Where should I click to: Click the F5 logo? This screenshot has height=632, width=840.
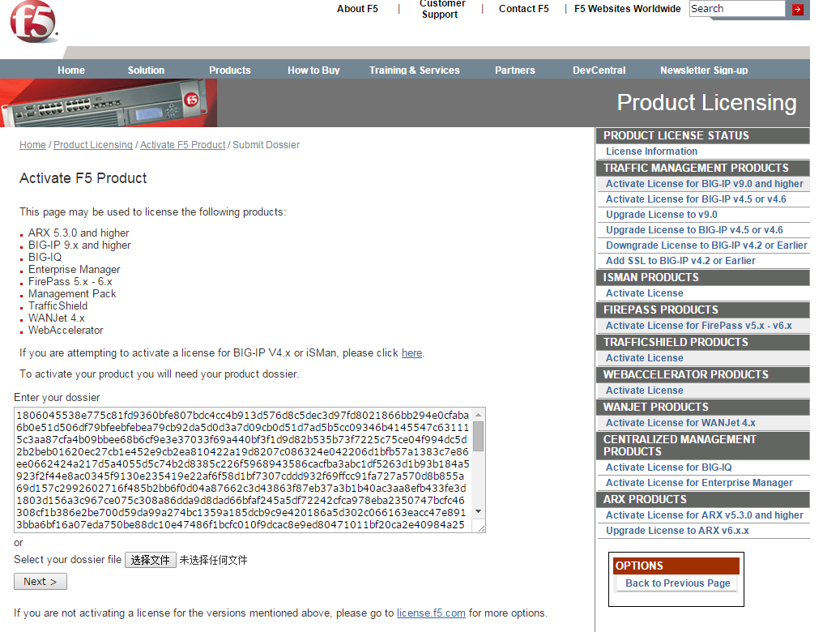point(33,21)
